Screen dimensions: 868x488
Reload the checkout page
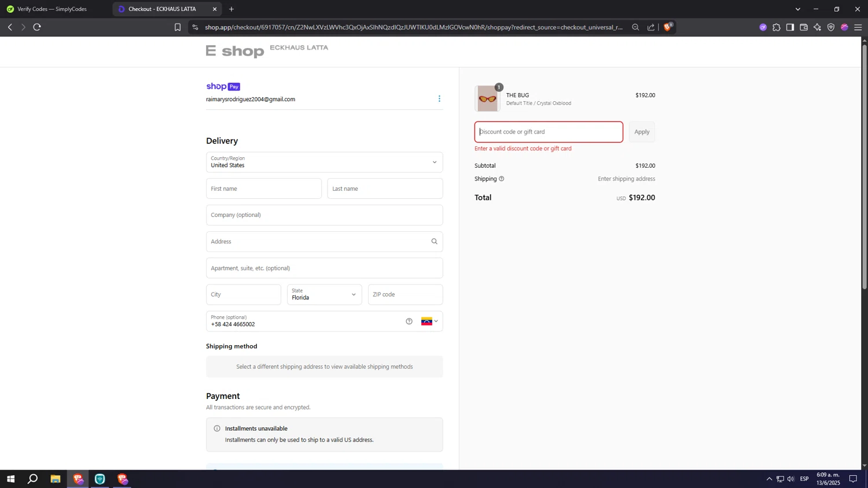click(x=37, y=27)
